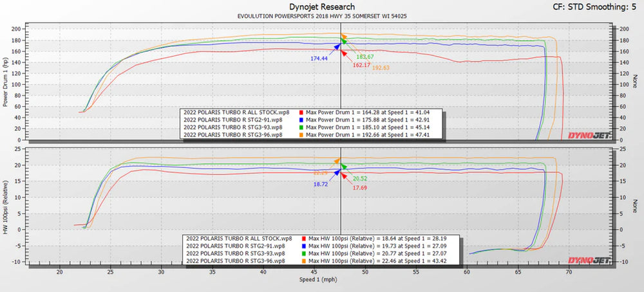Viewport: 644px width, 292px height.
Task: Click the DYNOJET logo in the boost chart
Action: tap(587, 260)
